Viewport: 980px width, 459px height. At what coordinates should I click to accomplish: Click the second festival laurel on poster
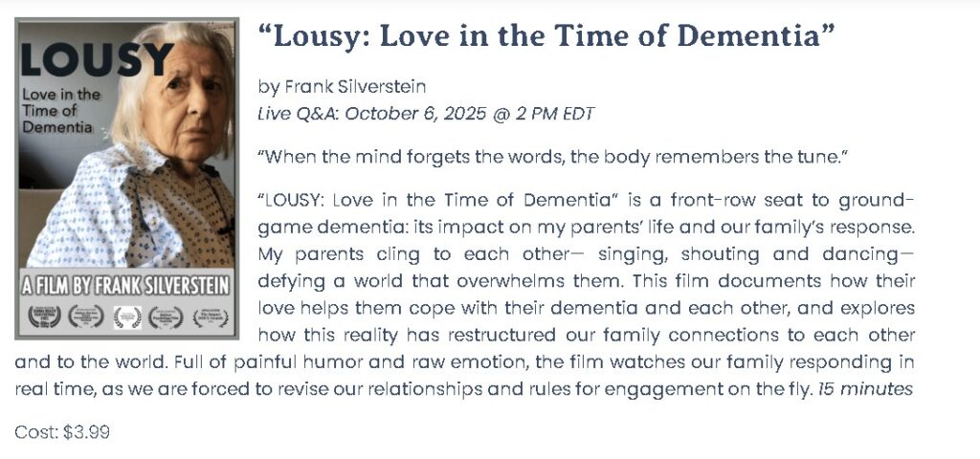[x=85, y=317]
